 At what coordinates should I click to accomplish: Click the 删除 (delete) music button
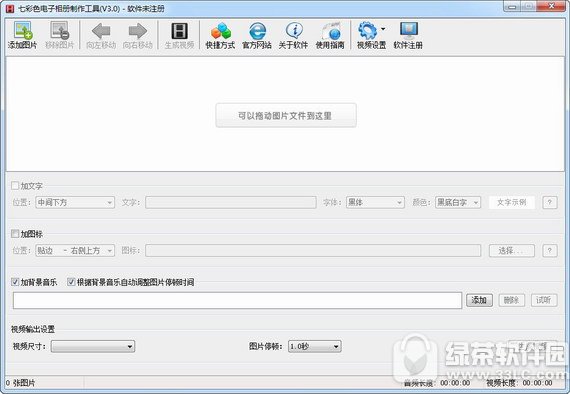[511, 300]
